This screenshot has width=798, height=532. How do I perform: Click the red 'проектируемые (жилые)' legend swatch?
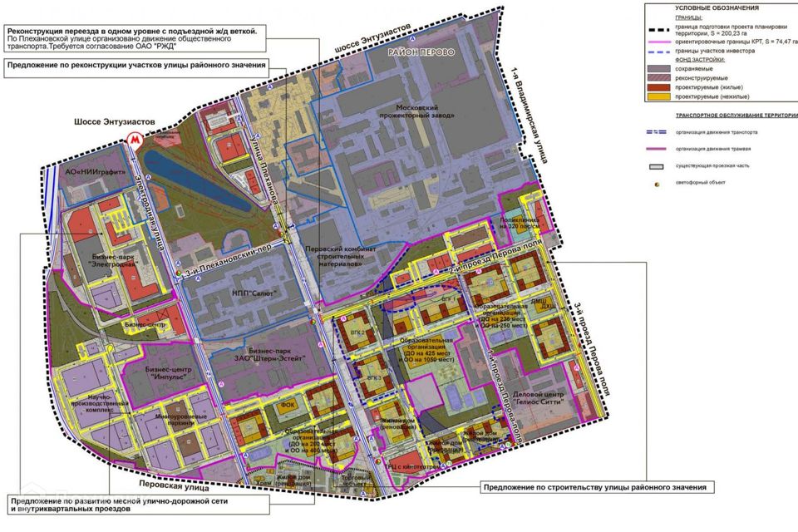pyautogui.click(x=658, y=87)
